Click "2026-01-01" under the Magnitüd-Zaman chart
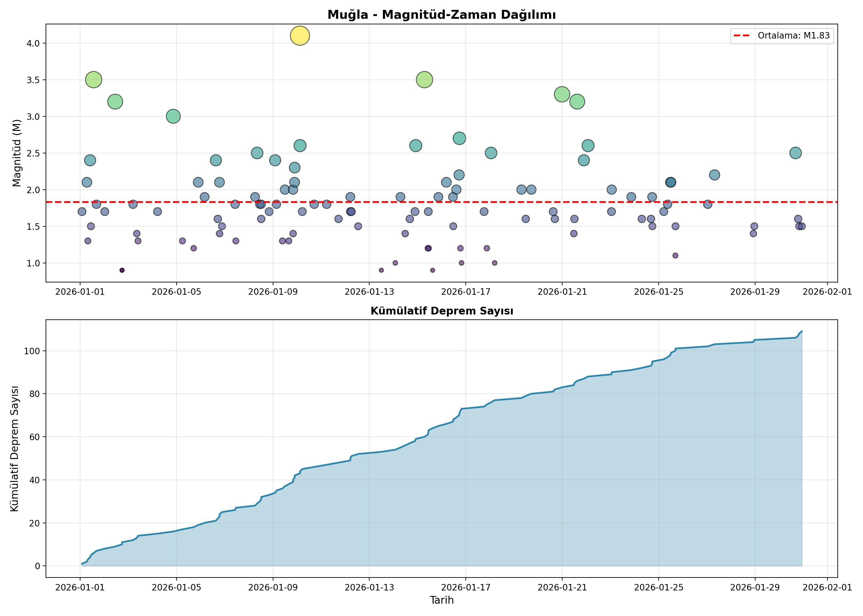The image size is (863, 616). point(80,292)
